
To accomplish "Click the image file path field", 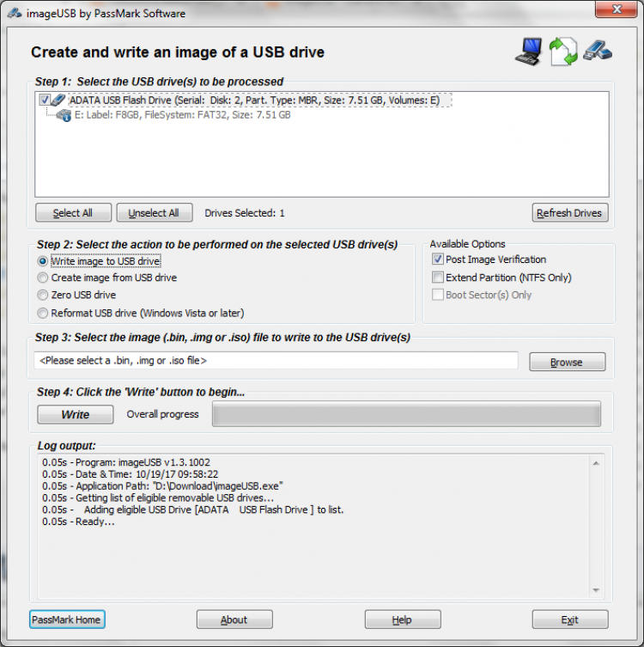I will [276, 361].
